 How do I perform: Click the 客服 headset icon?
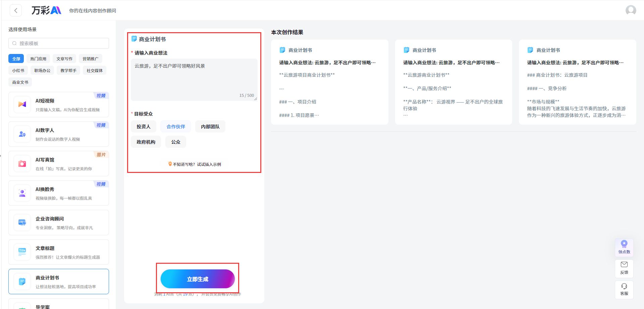[x=624, y=286]
